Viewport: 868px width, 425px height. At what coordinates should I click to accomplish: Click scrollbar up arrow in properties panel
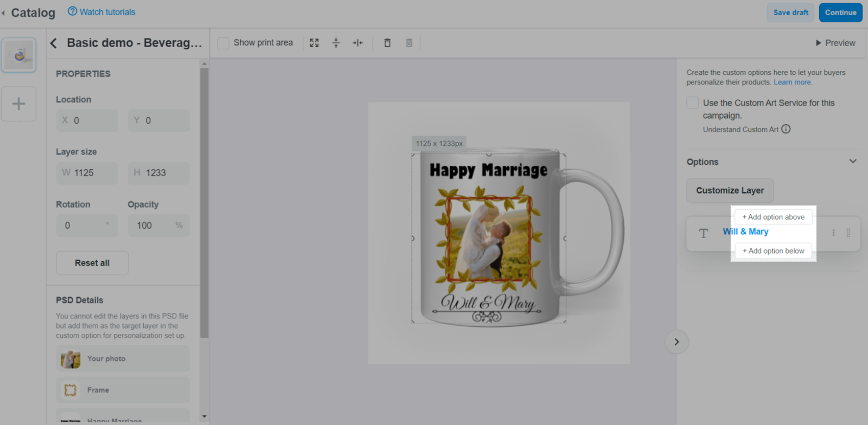click(204, 63)
